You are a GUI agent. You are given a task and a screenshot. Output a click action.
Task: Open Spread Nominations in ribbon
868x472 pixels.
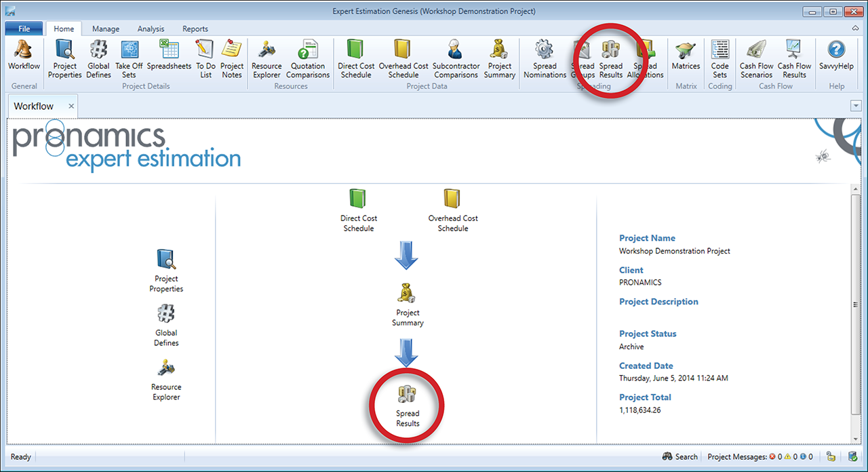(x=545, y=58)
